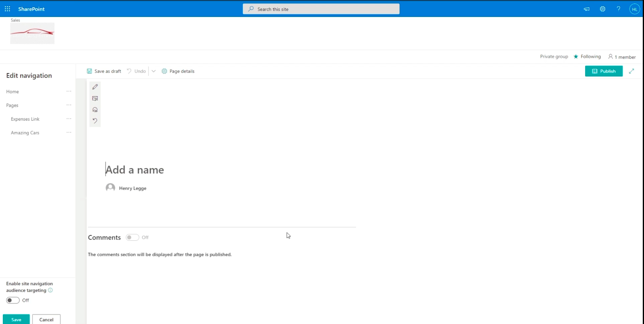The height and width of the screenshot is (324, 644).
Task: Click the Save navigation button
Action: [16, 319]
